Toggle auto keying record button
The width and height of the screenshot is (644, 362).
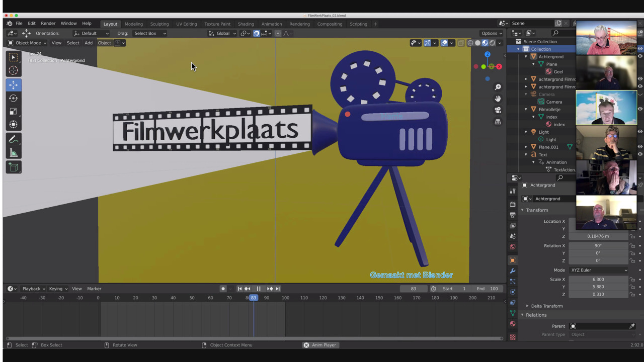(223, 289)
